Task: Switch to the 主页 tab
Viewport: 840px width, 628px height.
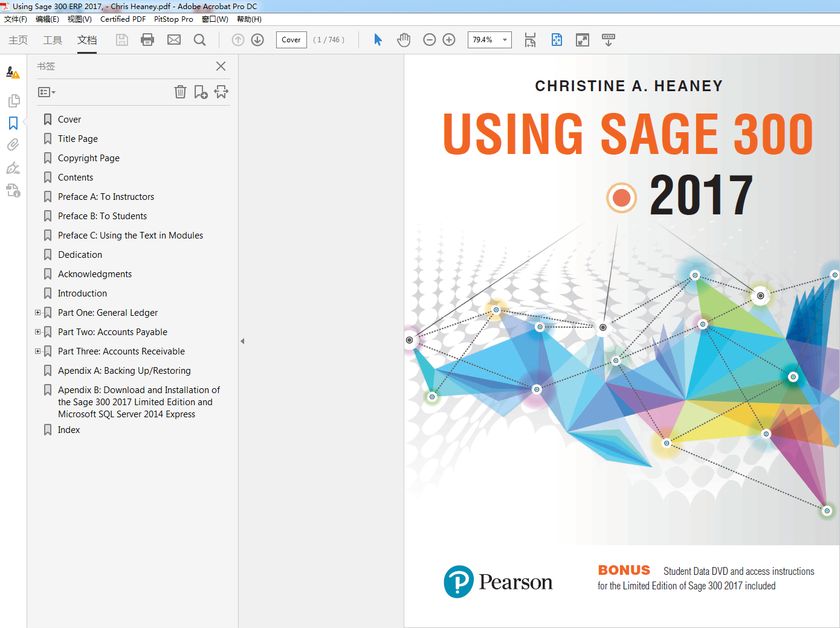Action: 18,40
